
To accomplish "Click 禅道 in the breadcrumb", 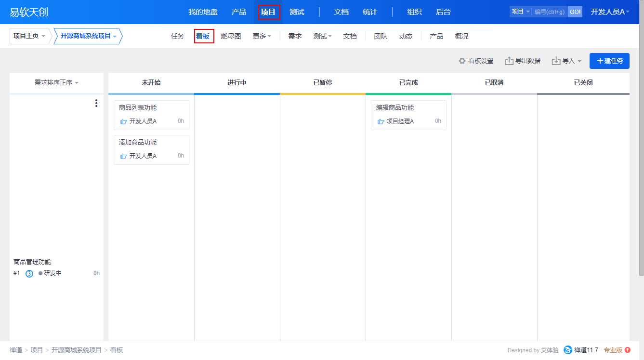I will coord(16,350).
